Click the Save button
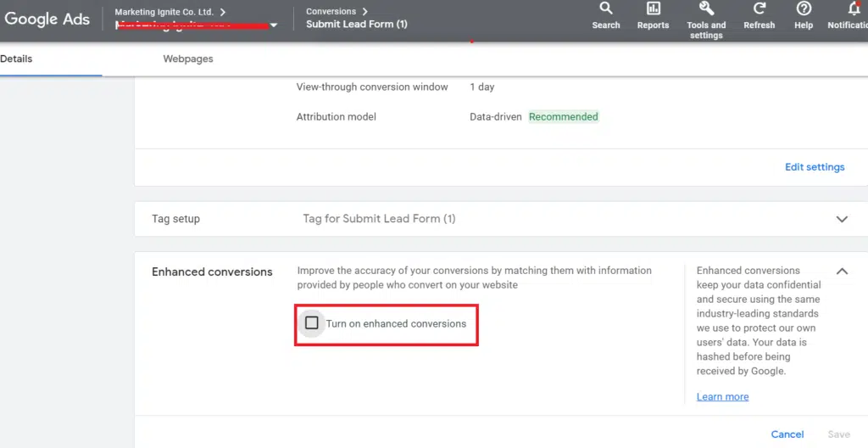This screenshot has height=448, width=868. 838,434
